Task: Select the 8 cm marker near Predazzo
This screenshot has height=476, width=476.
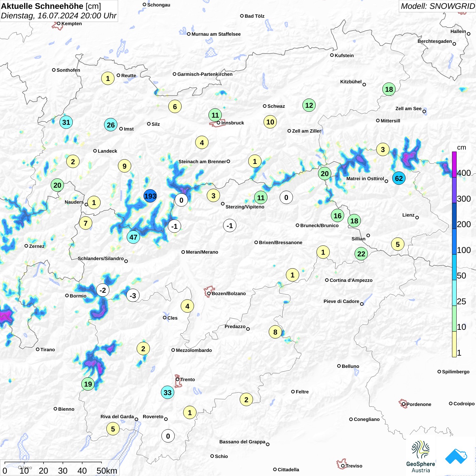Action: pos(275,332)
